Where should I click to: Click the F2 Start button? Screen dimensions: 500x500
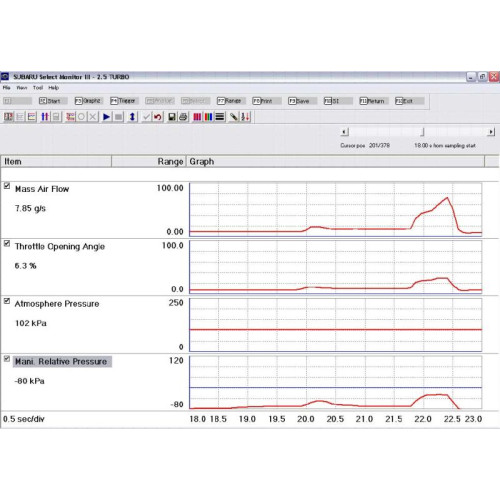[53, 101]
